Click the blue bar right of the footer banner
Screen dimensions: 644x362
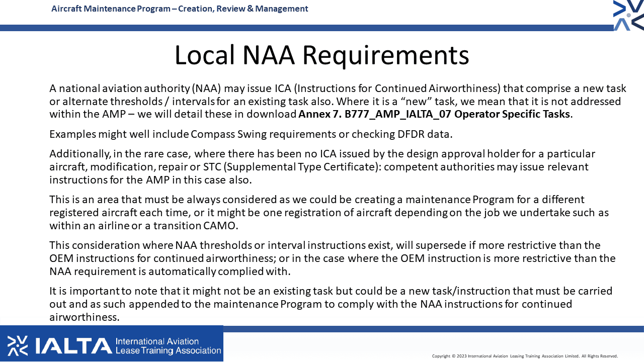[x=433, y=329]
